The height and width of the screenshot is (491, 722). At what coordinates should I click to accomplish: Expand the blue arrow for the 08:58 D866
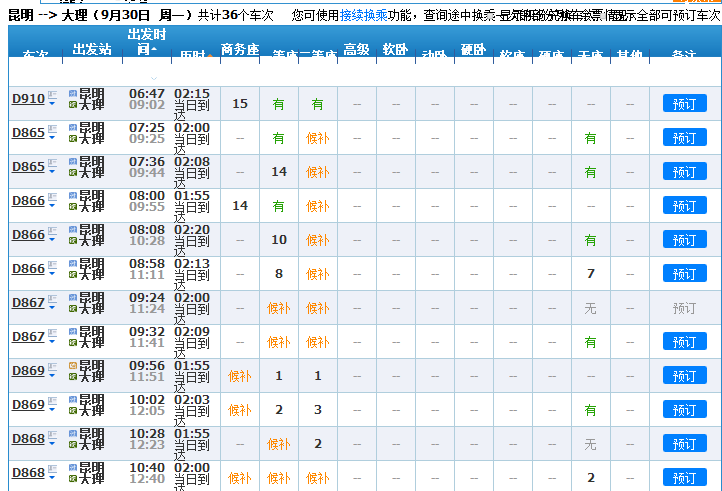pyautogui.click(x=52, y=275)
